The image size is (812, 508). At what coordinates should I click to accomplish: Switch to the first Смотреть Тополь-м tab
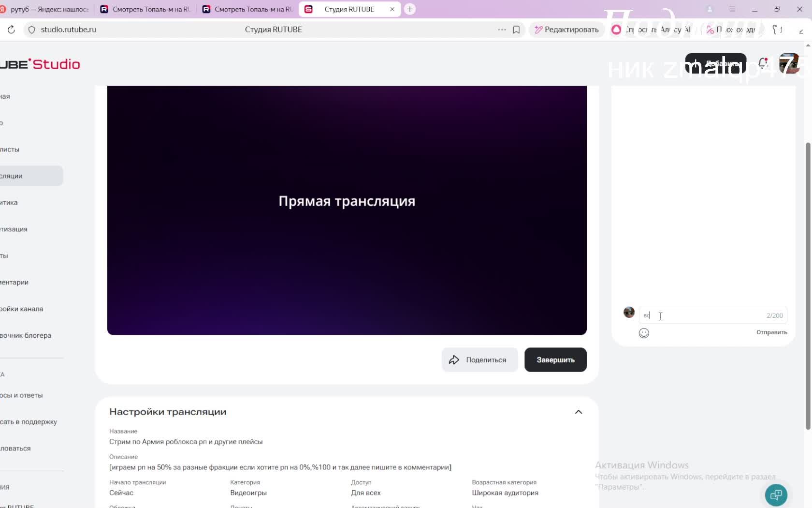146,9
